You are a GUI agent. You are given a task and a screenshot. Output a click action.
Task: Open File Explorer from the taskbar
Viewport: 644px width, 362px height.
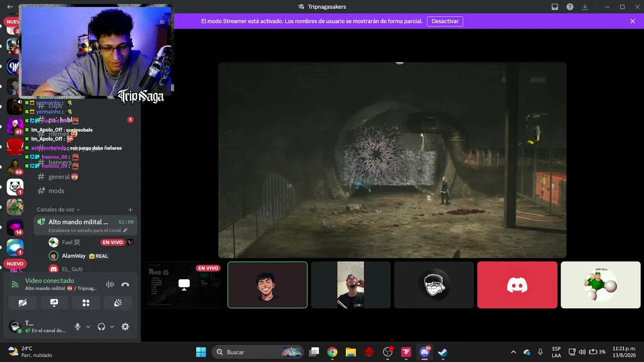351,352
